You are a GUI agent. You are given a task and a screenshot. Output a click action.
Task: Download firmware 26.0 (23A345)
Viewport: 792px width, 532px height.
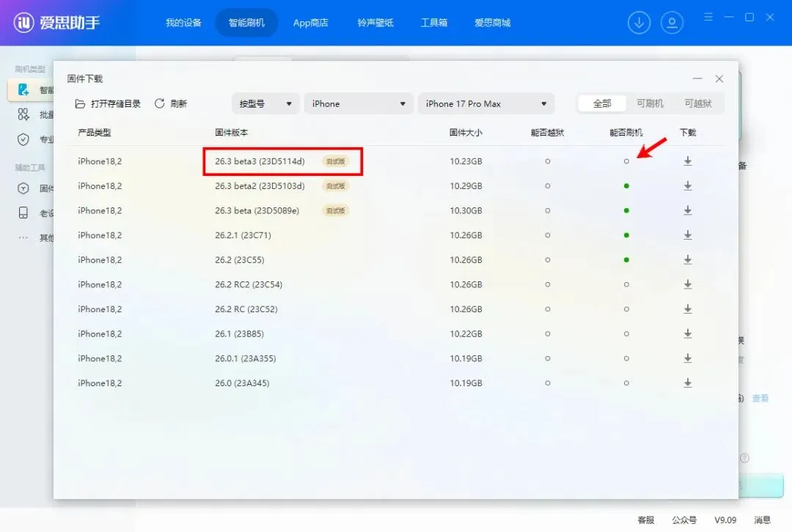[687, 383]
